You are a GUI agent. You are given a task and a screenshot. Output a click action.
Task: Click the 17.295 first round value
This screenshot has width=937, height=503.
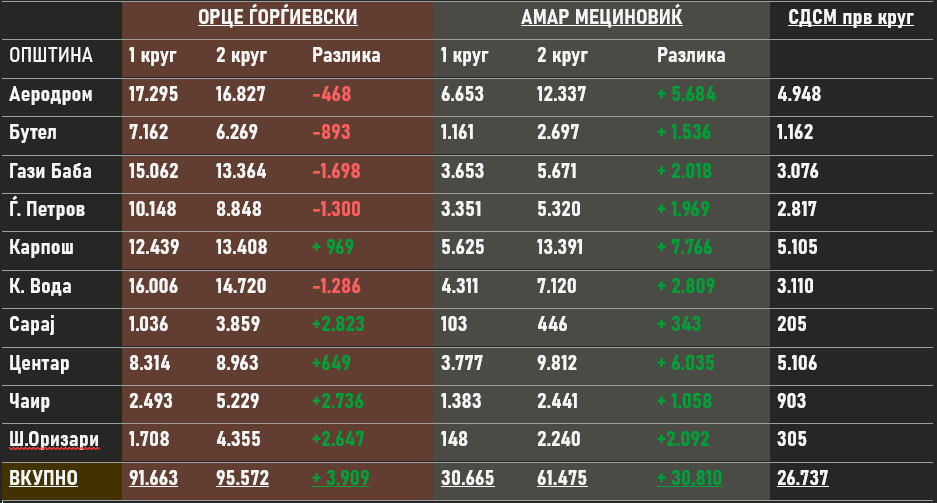[x=154, y=95]
